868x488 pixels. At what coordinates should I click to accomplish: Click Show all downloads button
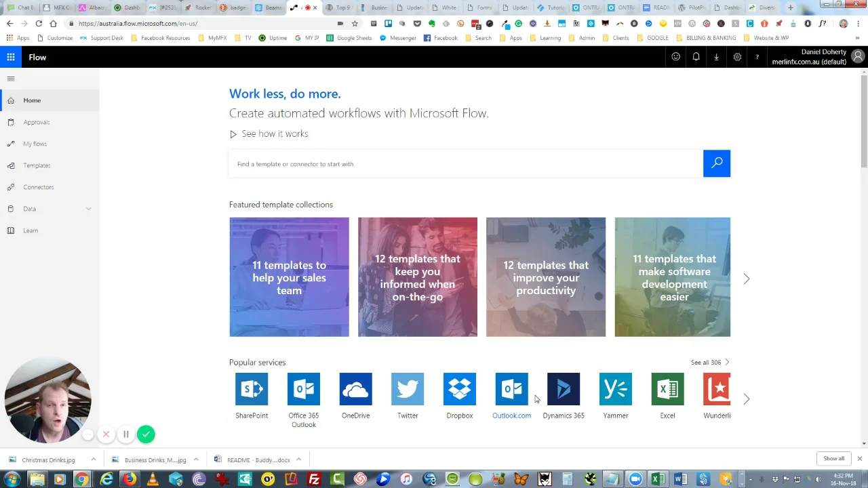point(834,459)
